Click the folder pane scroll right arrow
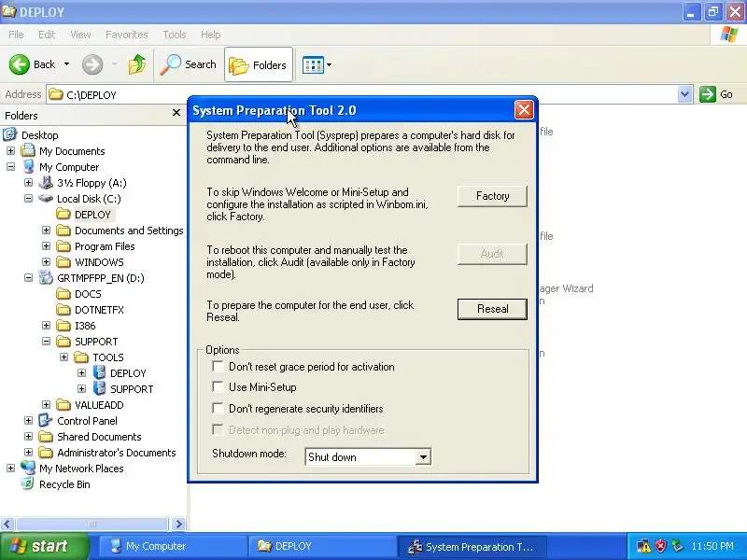 (178, 524)
